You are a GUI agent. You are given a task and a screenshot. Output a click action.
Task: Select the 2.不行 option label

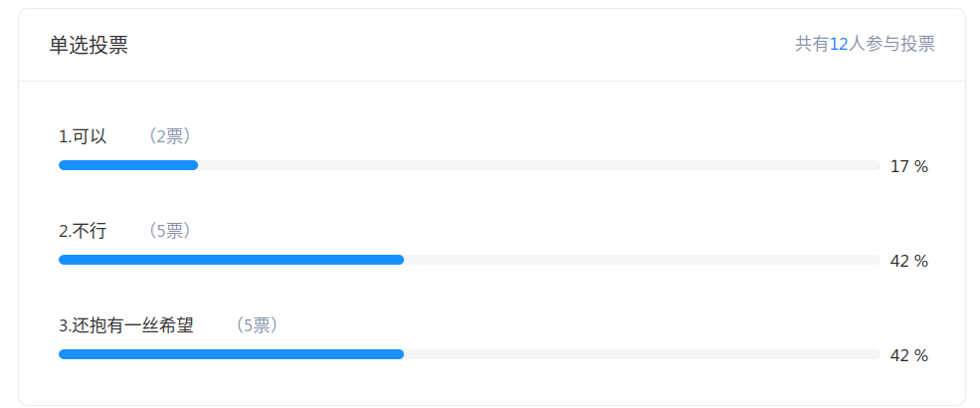83,231
